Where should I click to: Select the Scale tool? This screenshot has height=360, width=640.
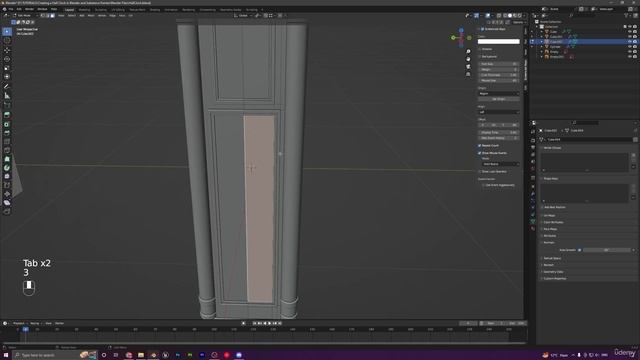click(x=7, y=68)
